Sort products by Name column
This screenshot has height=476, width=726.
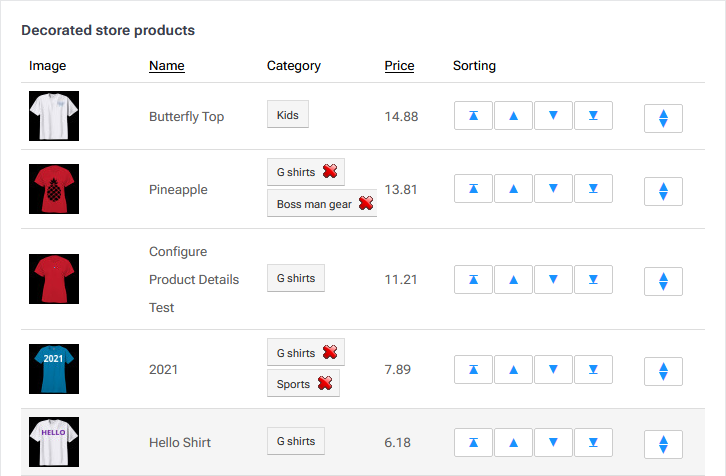coord(167,66)
